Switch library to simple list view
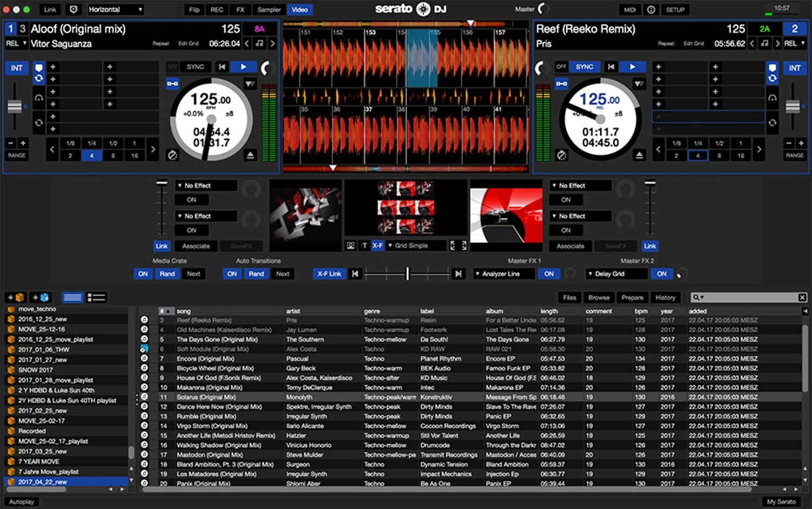The width and height of the screenshot is (812, 509). tap(72, 297)
